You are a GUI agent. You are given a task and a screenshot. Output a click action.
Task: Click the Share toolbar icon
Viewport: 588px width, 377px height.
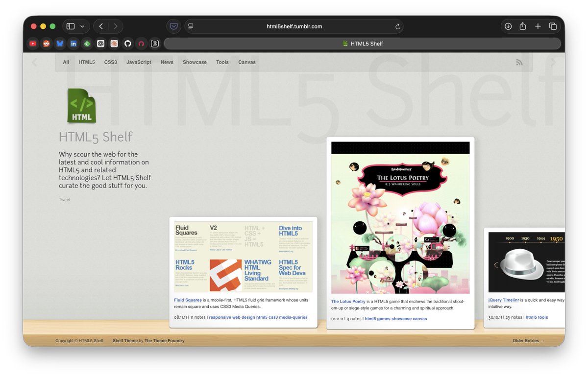pos(523,26)
